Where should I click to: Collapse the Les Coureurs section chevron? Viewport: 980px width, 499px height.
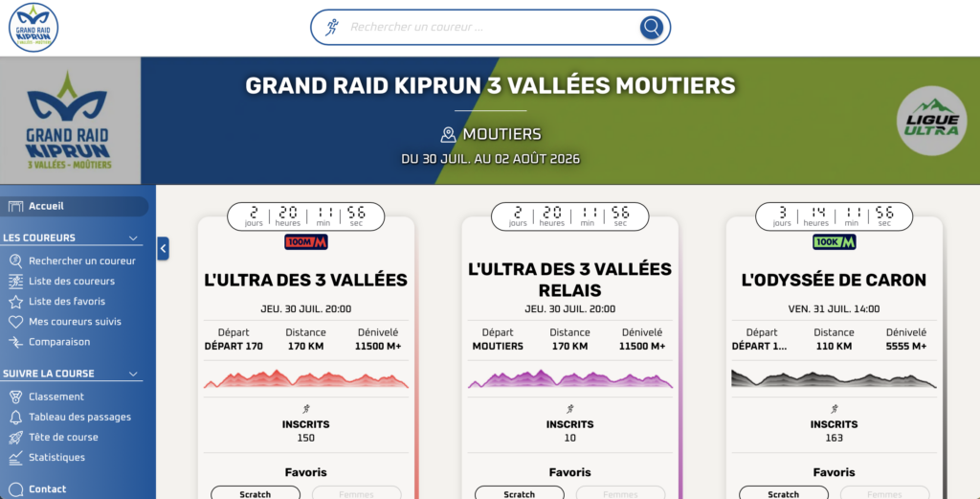(x=133, y=238)
